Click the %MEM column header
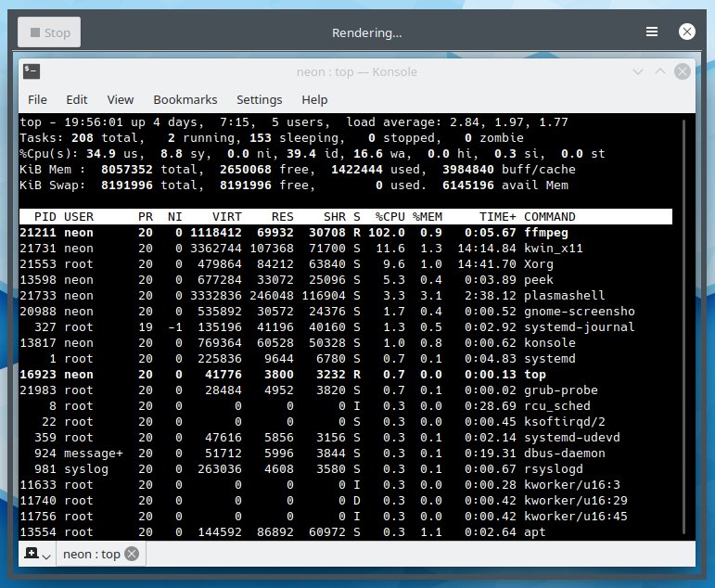Viewport: 715px width, 588px height. [x=428, y=217]
